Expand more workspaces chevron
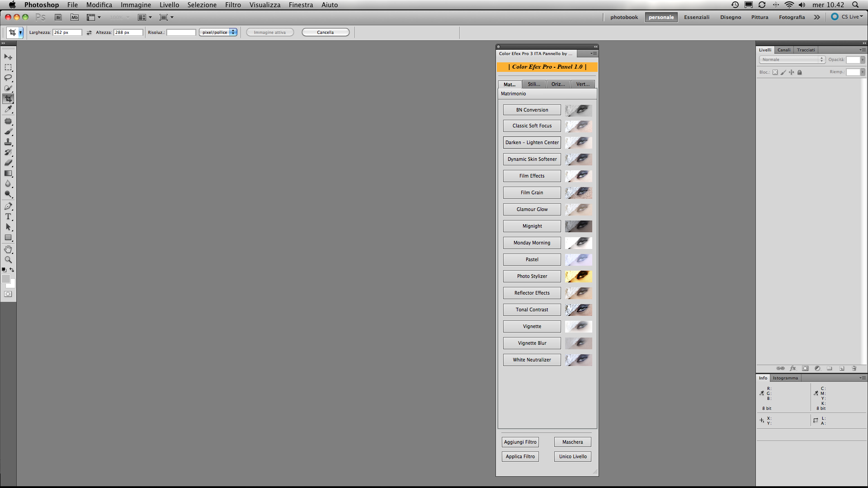 [x=817, y=17]
